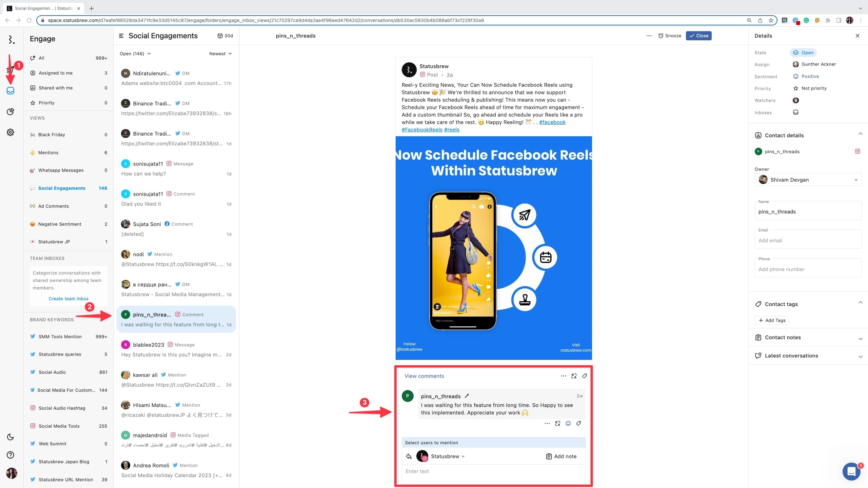Select the Priority folder

tap(68, 103)
